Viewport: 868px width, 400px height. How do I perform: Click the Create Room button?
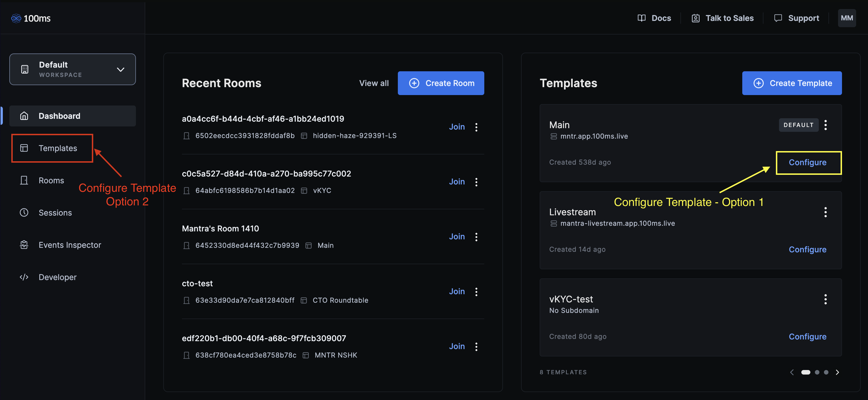tap(441, 83)
